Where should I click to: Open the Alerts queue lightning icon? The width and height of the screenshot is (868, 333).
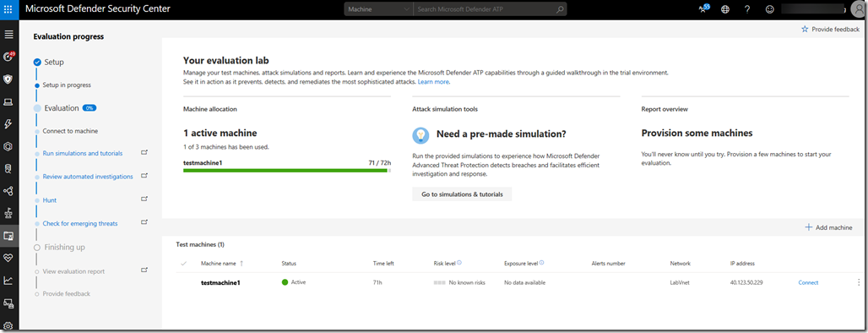tap(8, 124)
